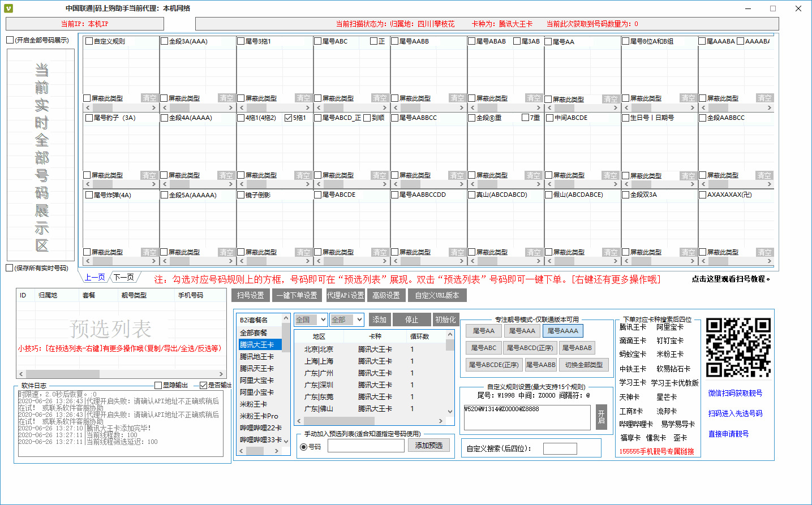Select 哔哩哔哩22卡 in package list
The width and height of the screenshot is (812, 505).
tap(260, 428)
